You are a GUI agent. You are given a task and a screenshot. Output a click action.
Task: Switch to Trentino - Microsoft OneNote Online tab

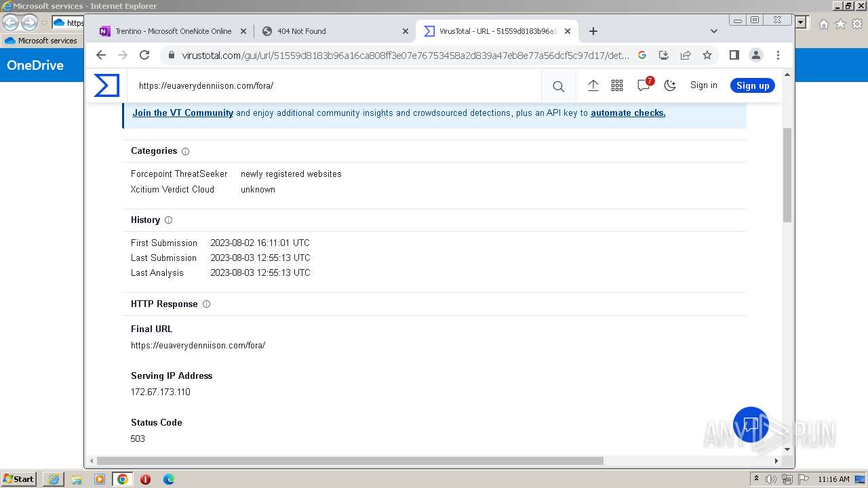pyautogui.click(x=172, y=31)
